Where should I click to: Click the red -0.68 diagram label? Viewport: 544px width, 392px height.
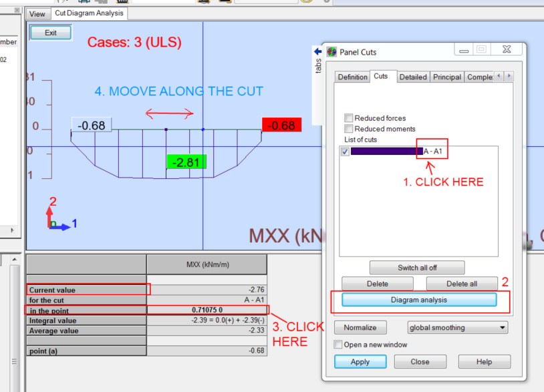point(281,125)
